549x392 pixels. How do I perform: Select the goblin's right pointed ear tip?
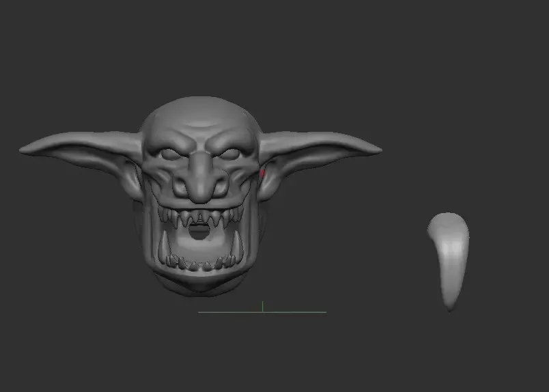point(375,150)
